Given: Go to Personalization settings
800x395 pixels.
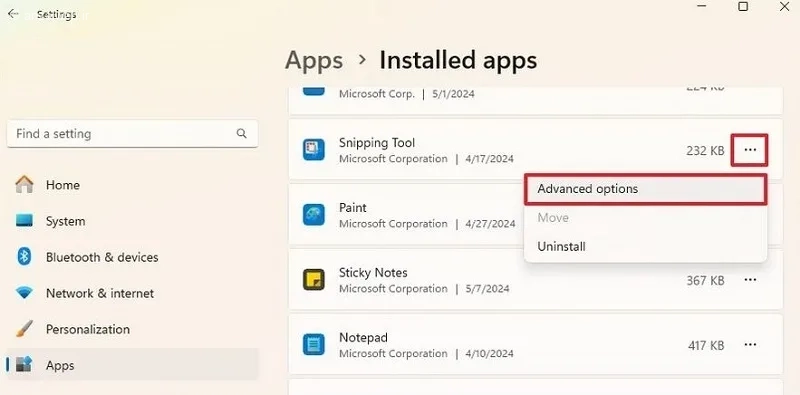Looking at the screenshot, I should [x=132, y=329].
